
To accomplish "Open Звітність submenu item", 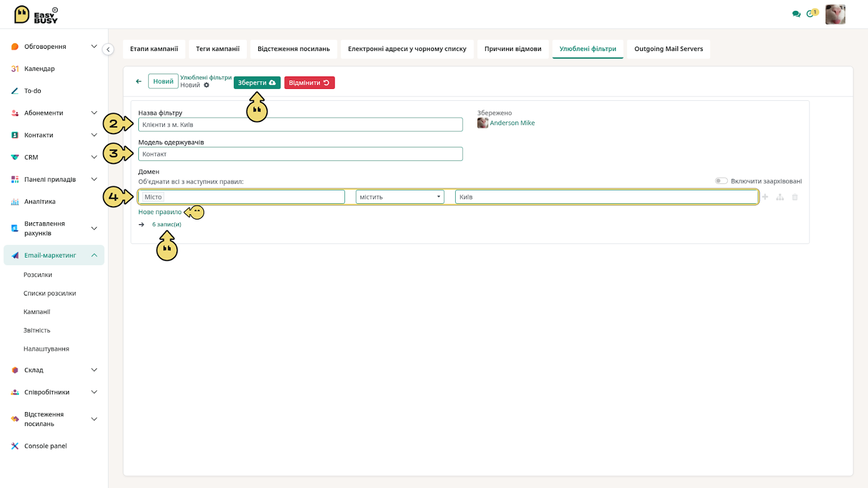I will (x=37, y=330).
